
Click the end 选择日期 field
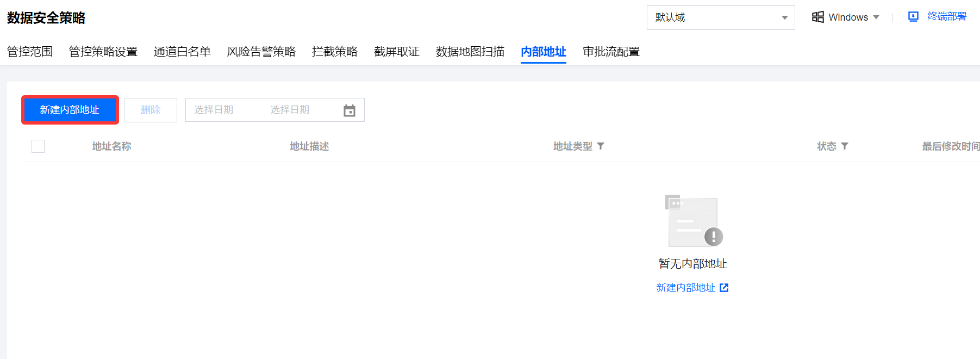[x=290, y=110]
